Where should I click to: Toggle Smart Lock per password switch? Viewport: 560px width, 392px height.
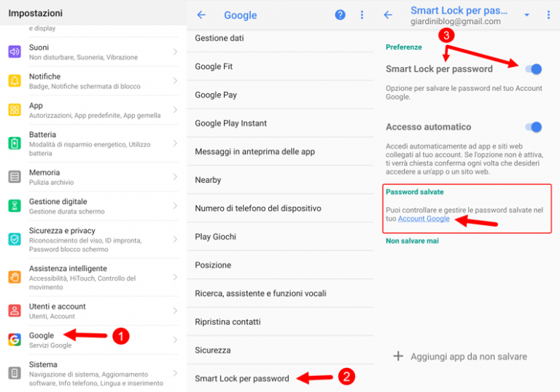[x=534, y=69]
